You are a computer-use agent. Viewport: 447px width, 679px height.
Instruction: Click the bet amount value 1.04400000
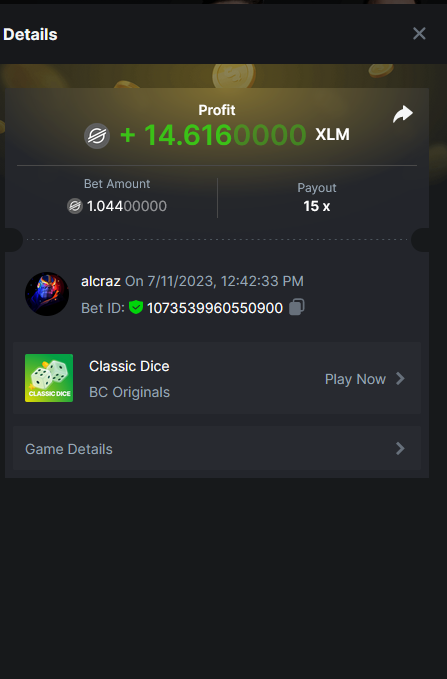pyautogui.click(x=126, y=206)
